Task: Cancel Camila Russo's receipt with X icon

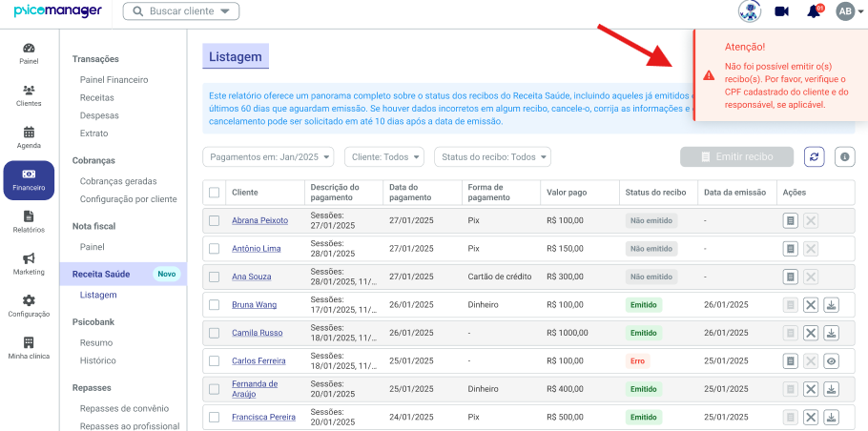Action: point(811,333)
